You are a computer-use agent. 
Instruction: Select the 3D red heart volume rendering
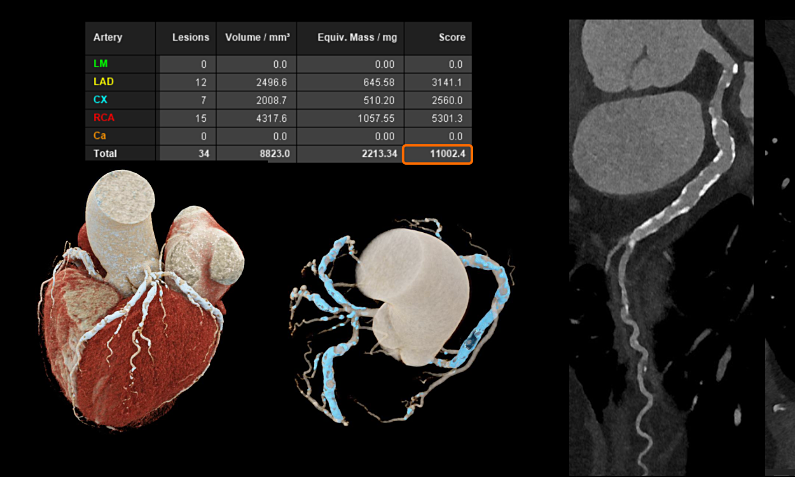pos(141,300)
